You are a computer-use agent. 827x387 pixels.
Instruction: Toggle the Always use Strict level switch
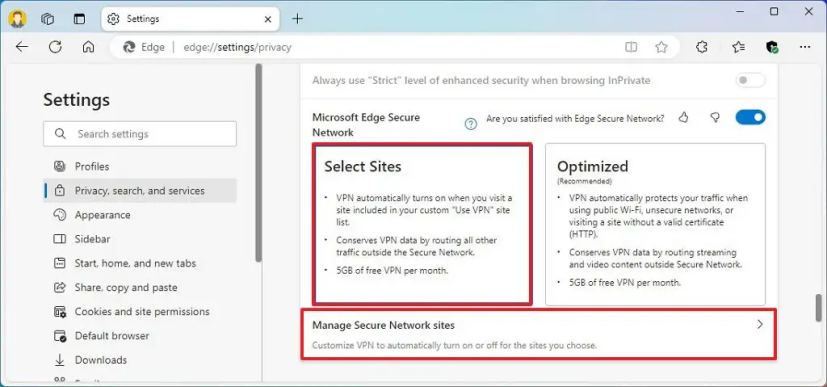pos(750,81)
